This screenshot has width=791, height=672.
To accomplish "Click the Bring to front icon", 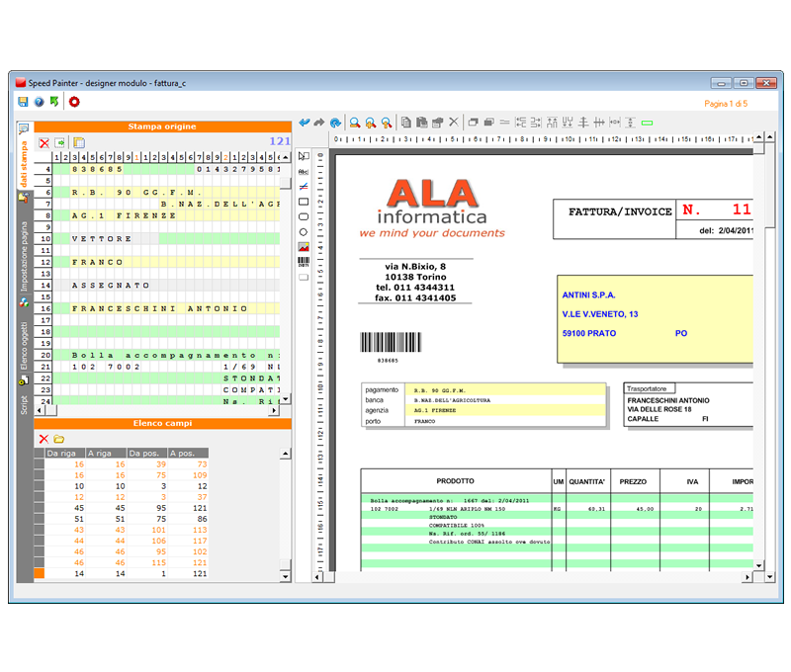I will pyautogui.click(x=473, y=122).
